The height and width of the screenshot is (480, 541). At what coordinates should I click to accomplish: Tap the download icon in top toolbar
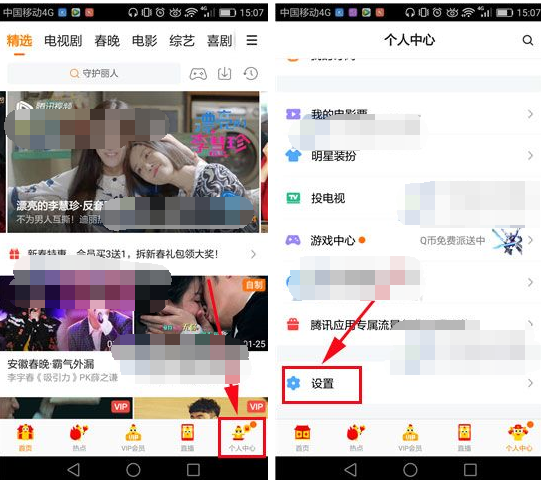[224, 74]
